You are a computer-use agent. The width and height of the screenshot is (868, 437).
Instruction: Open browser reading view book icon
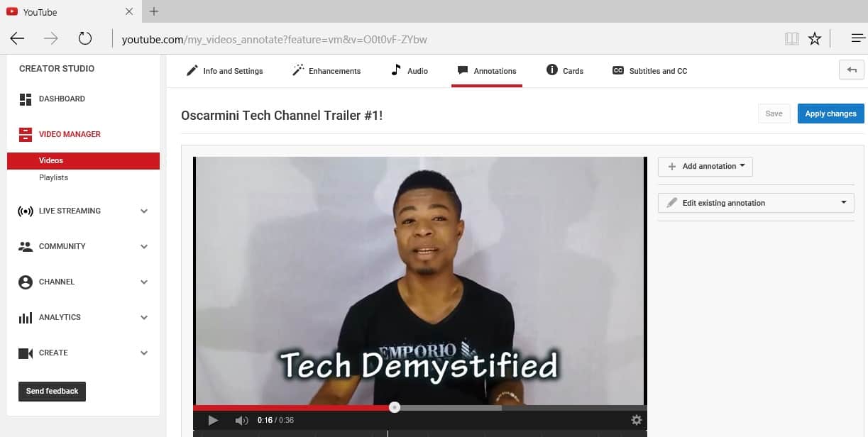tap(792, 38)
